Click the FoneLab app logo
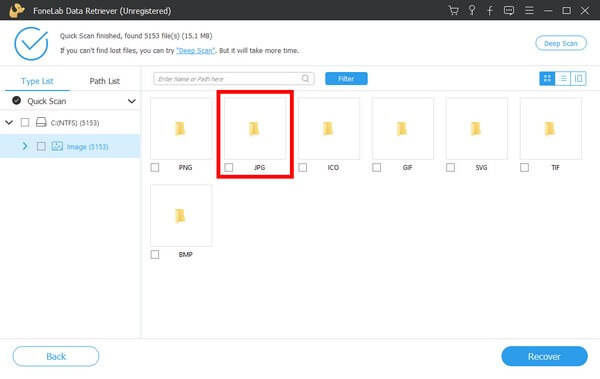 (x=16, y=10)
